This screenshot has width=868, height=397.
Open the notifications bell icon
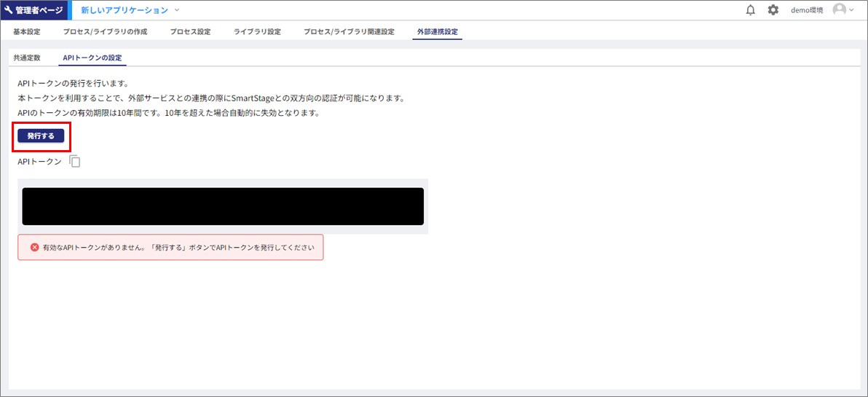pyautogui.click(x=751, y=10)
